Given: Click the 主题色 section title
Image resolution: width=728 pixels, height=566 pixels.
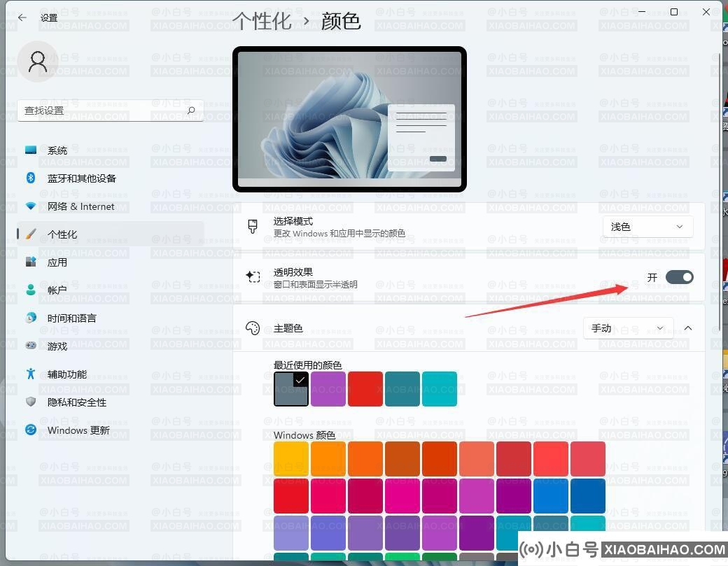Looking at the screenshot, I should (x=288, y=328).
